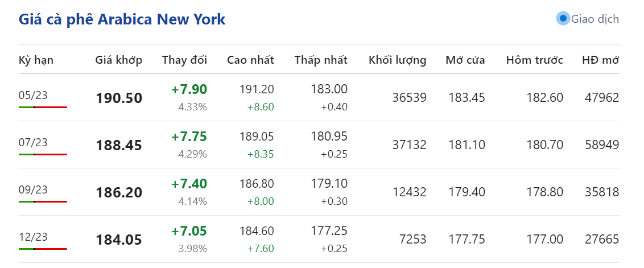Click the Thấp nhất column header
Screen dimensions: 644x268
point(321,60)
